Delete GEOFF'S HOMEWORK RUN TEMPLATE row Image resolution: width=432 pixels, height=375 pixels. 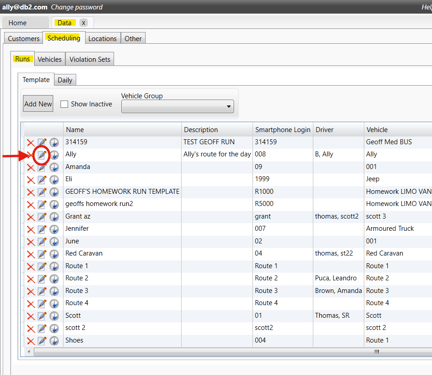tap(30, 192)
